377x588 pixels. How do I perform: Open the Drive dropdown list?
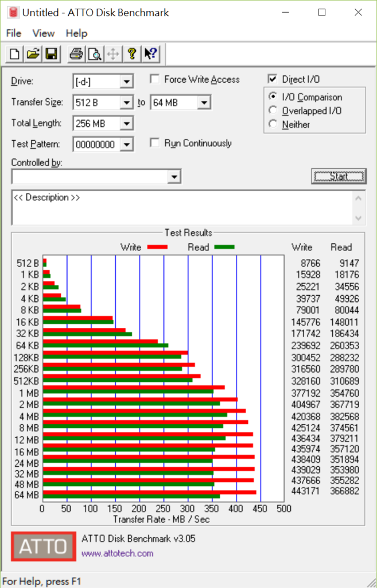point(126,82)
